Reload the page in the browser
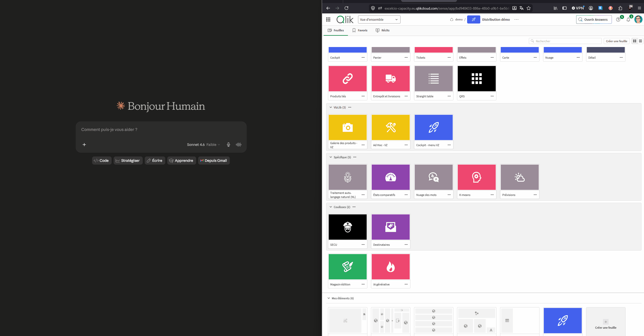This screenshot has height=336, width=644. click(x=346, y=8)
